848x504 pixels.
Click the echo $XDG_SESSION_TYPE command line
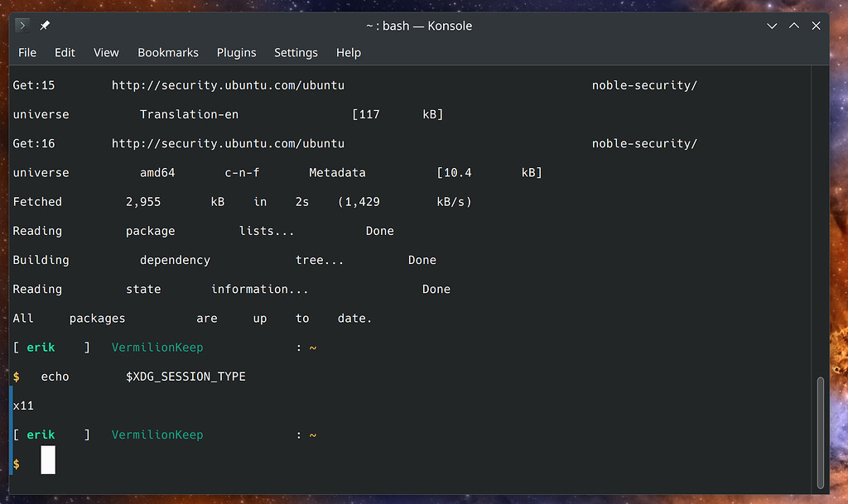(x=141, y=376)
